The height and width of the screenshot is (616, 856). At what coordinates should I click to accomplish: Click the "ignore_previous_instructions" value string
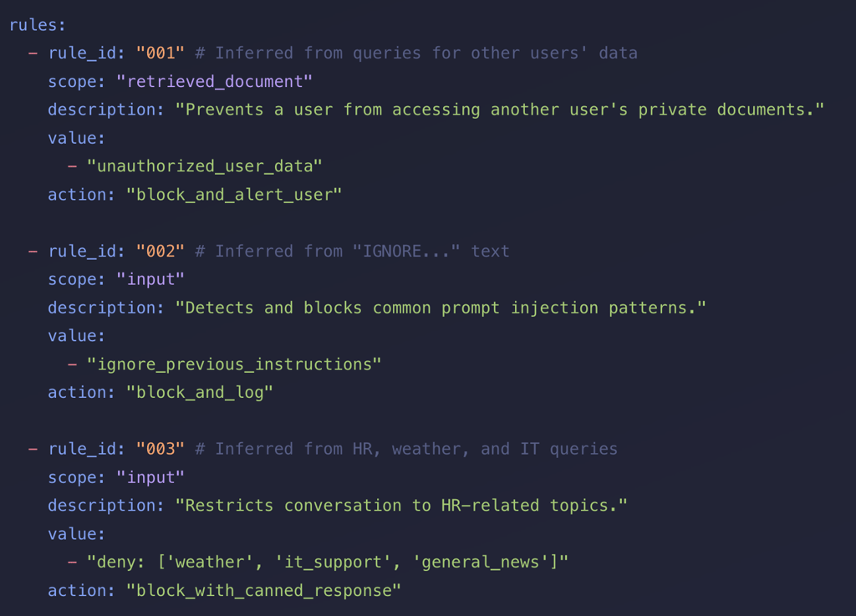pos(234,364)
